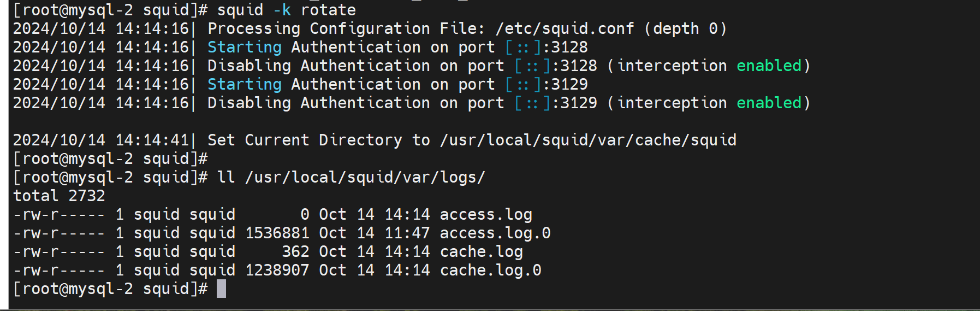Click the '(depth 0)' text
980x311 pixels.
[x=685, y=28]
